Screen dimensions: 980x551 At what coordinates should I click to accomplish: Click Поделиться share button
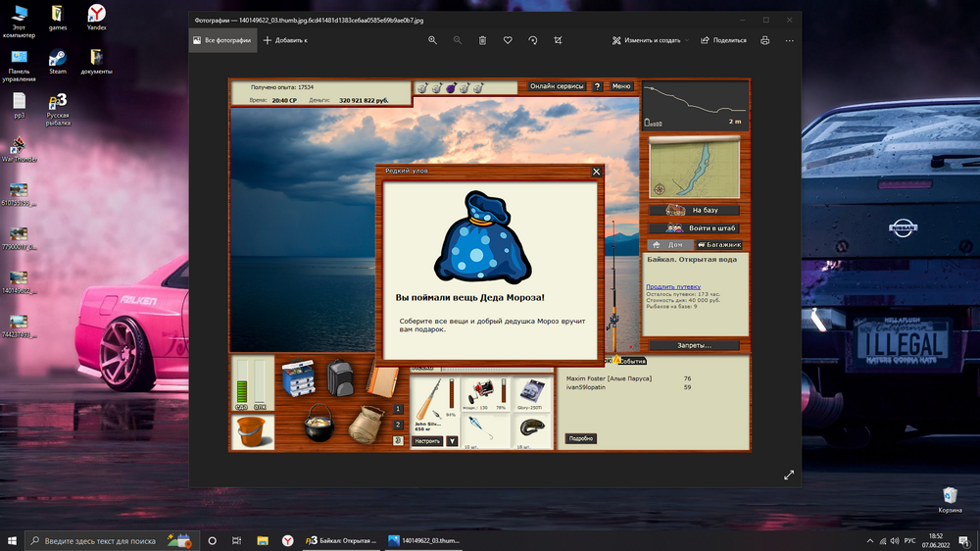(723, 40)
